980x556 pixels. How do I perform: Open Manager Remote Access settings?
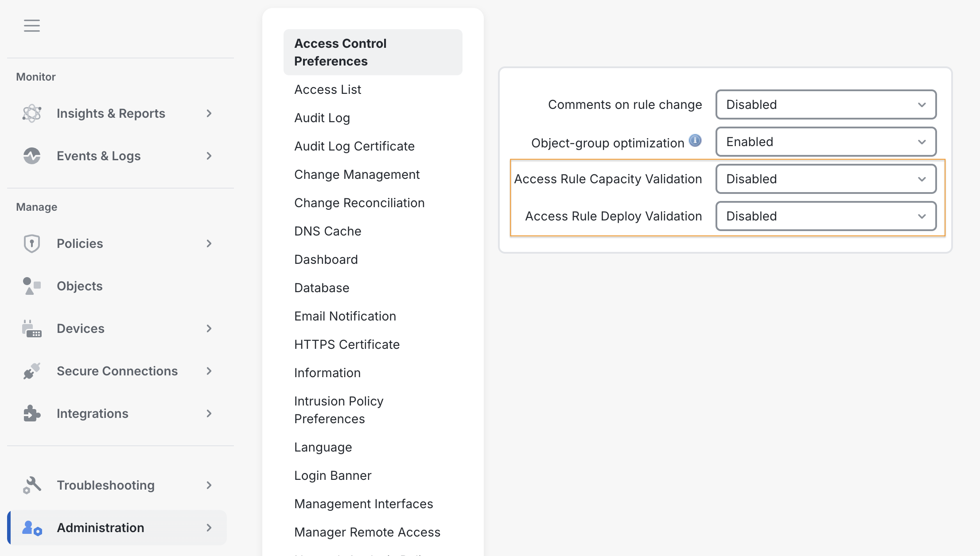pyautogui.click(x=367, y=532)
